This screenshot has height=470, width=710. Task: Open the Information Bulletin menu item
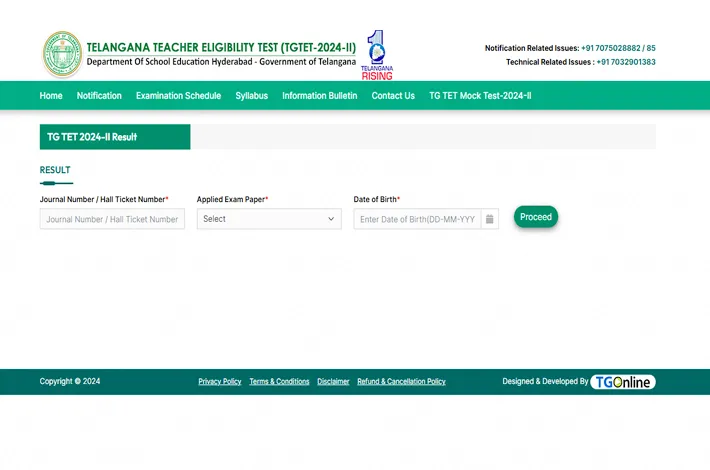319,96
